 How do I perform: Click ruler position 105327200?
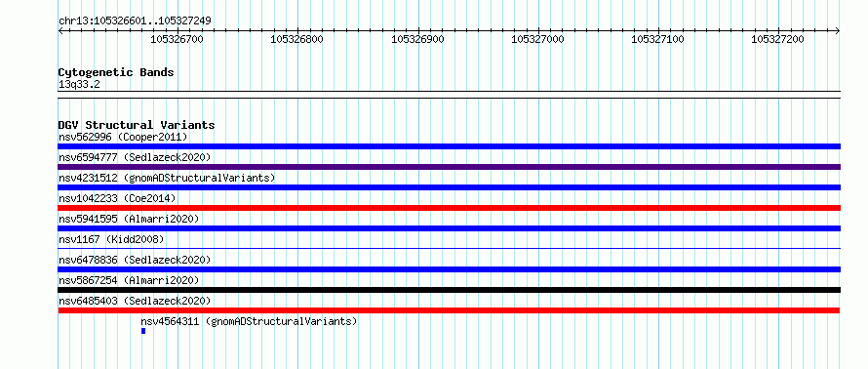(x=777, y=39)
